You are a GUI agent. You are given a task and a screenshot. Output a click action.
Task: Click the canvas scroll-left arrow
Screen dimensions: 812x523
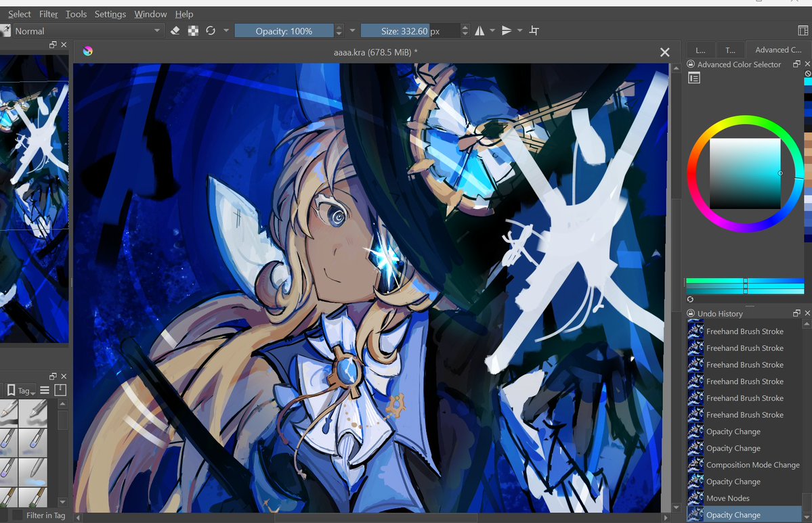coord(78,518)
